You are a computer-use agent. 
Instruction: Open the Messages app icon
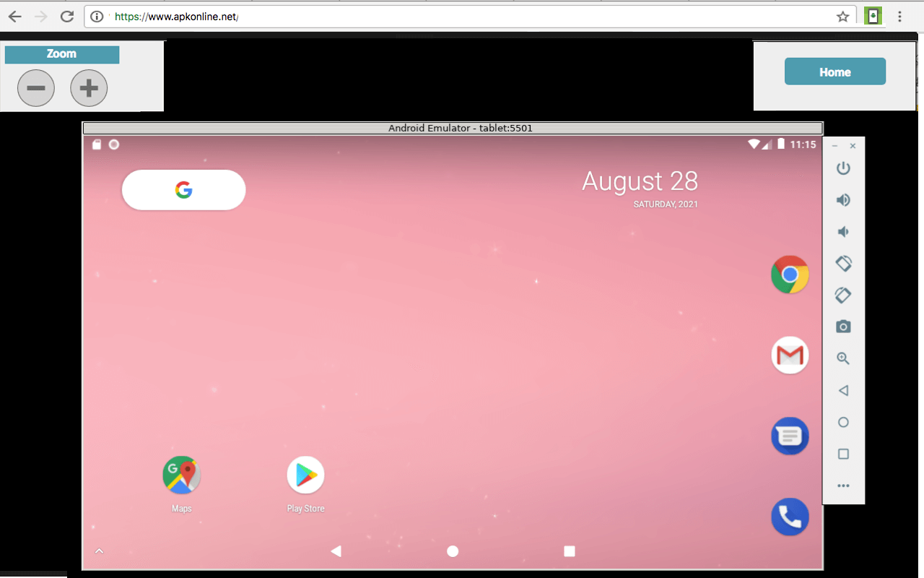click(x=790, y=436)
